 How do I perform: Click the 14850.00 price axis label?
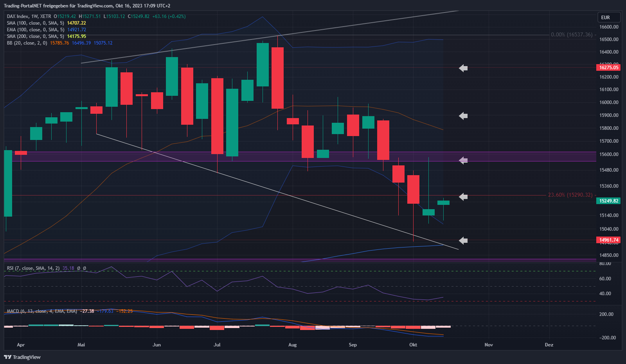[609, 255]
